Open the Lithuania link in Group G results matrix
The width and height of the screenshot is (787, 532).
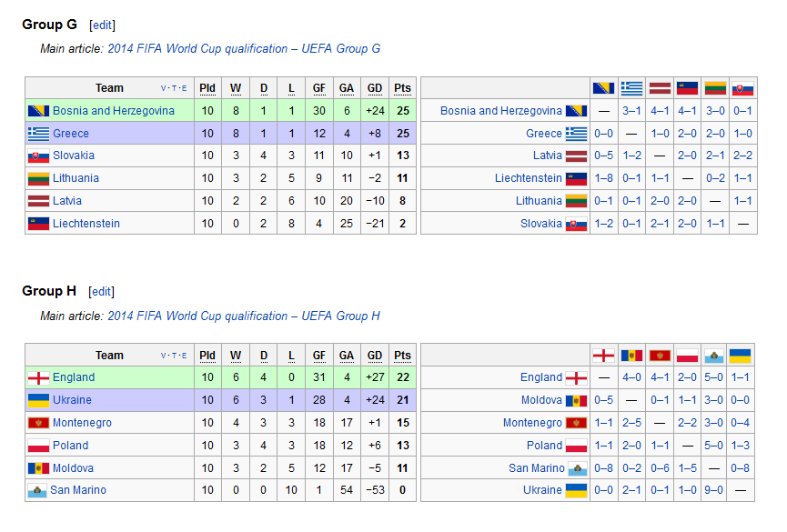click(x=539, y=201)
